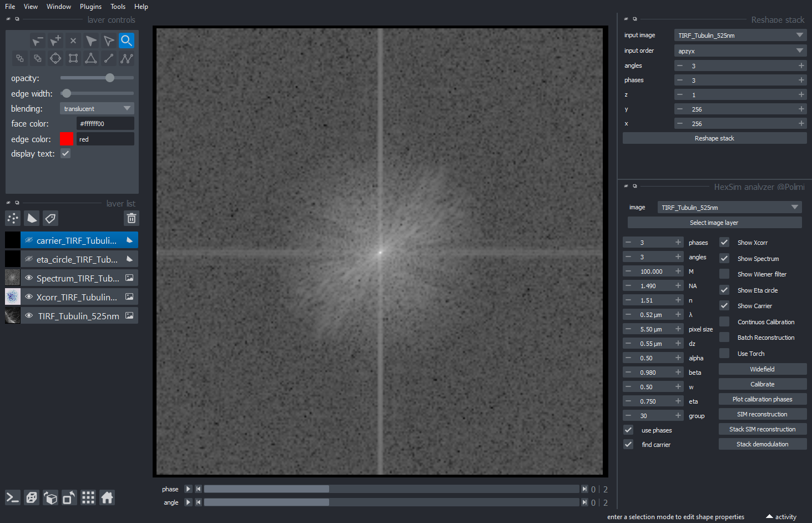Hide the Spectrum_TIRF_Tub layer via eye icon
The height and width of the screenshot is (523, 812).
pyautogui.click(x=29, y=278)
